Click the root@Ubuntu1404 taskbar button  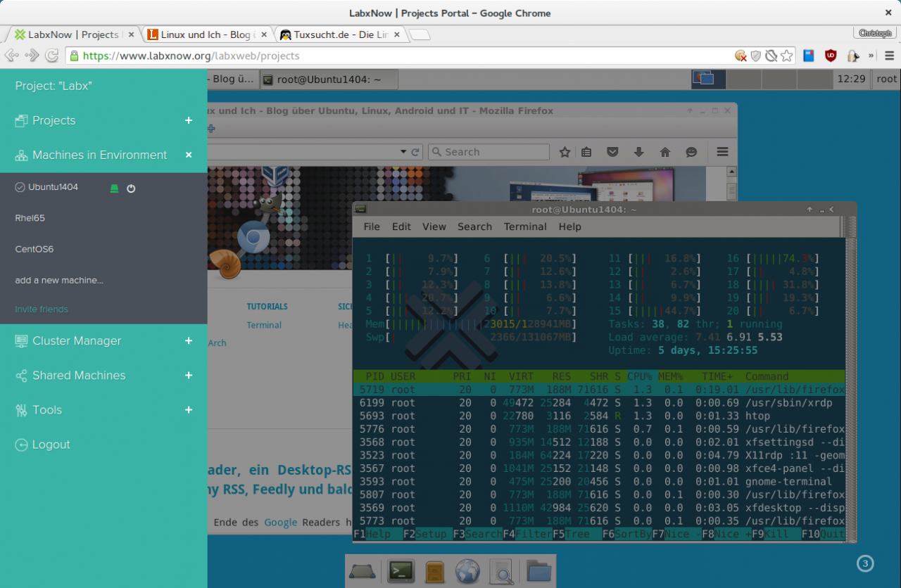point(329,79)
